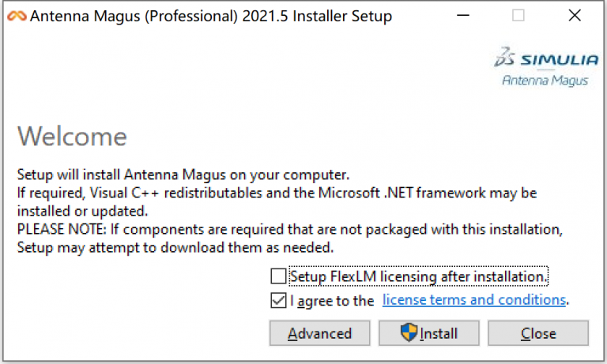Uncheck the I agree to the checkbox
Screen dimensions: 607x364
(278, 300)
